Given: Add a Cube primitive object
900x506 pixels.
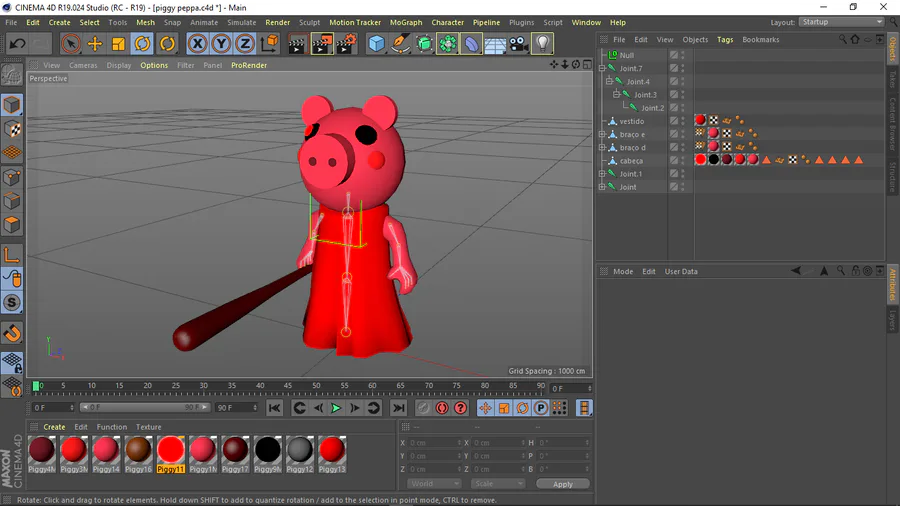Looking at the screenshot, I should [x=377, y=44].
